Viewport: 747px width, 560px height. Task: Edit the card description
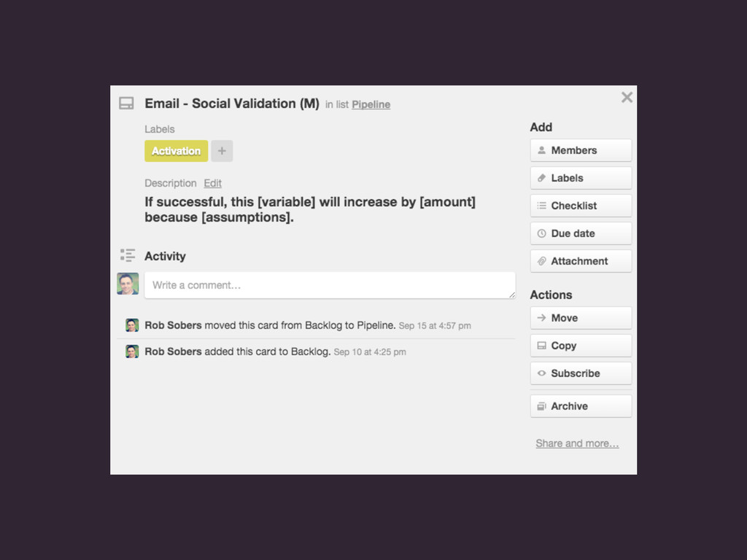pyautogui.click(x=212, y=183)
